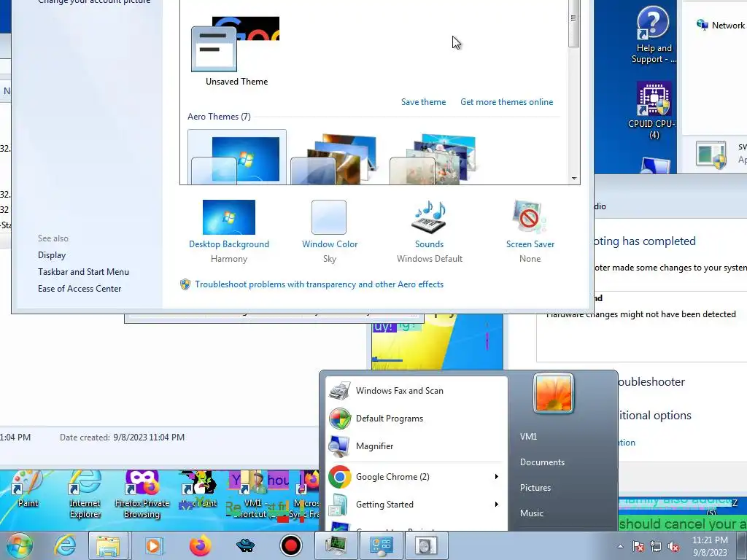Click the Save theme link

pos(424,102)
